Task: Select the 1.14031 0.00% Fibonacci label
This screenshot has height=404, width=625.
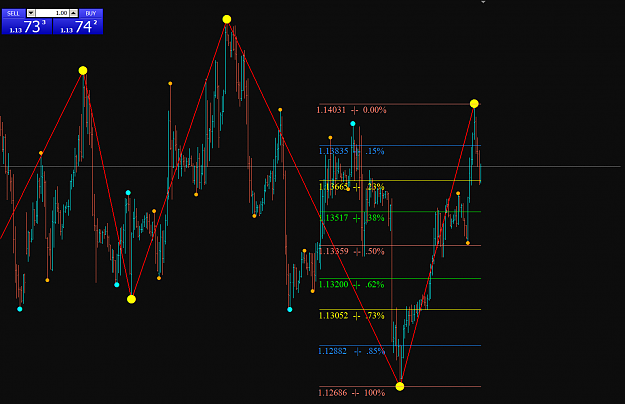Action: (x=351, y=110)
